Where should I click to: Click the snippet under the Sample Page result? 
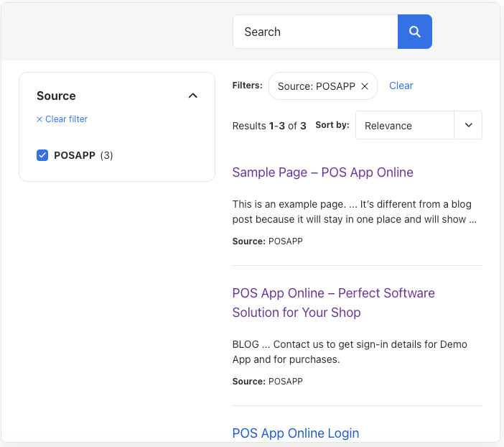[354, 212]
